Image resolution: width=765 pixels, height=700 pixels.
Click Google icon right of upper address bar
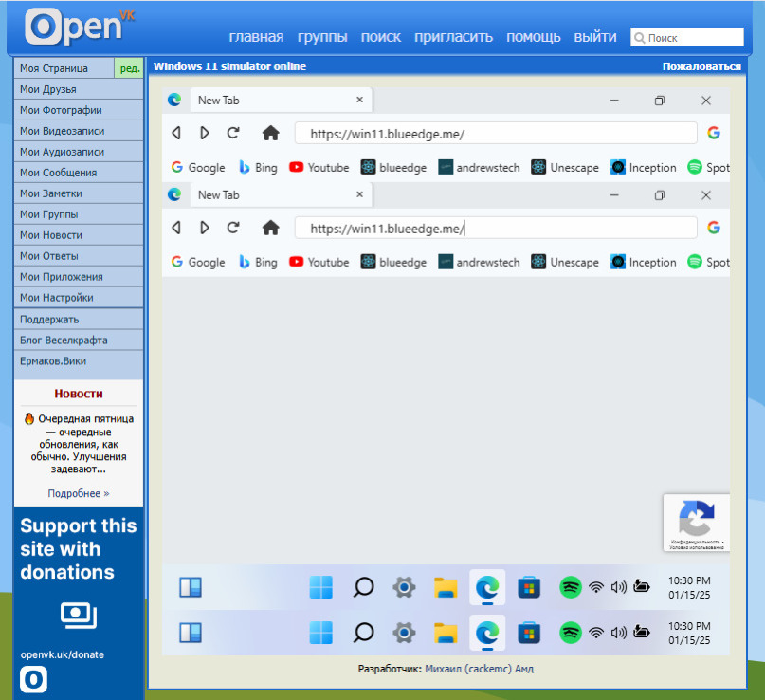(x=714, y=132)
